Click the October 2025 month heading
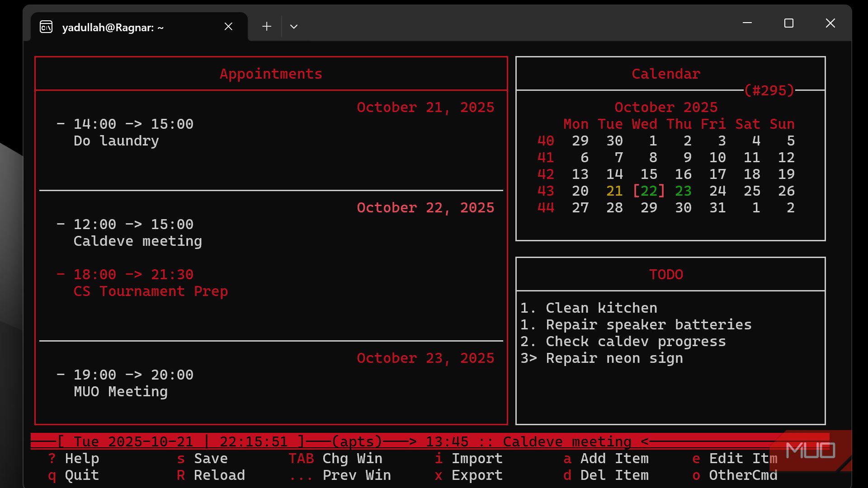868x488 pixels. coord(666,108)
